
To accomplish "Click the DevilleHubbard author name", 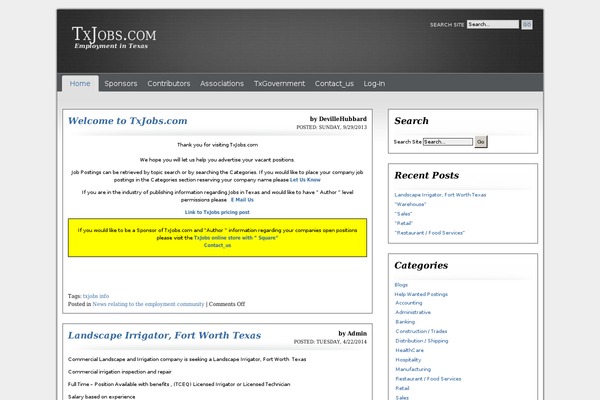I will point(343,119).
